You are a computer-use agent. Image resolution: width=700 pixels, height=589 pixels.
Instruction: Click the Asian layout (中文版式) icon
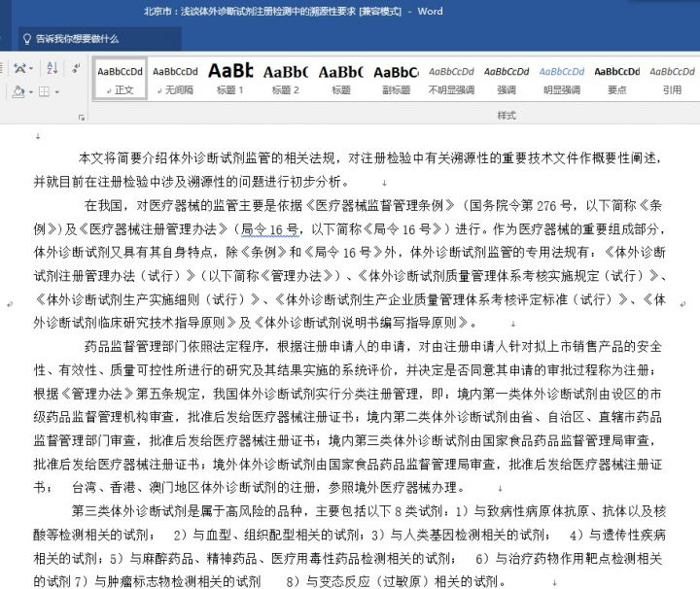18,70
